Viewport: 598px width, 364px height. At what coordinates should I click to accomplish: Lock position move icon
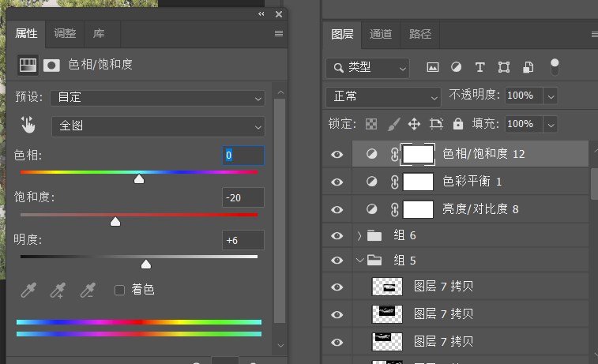(414, 124)
